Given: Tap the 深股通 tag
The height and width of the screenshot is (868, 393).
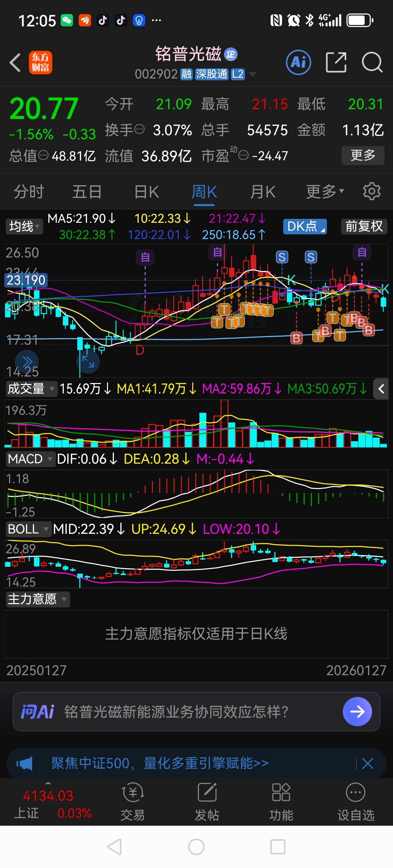Looking at the screenshot, I should point(212,74).
